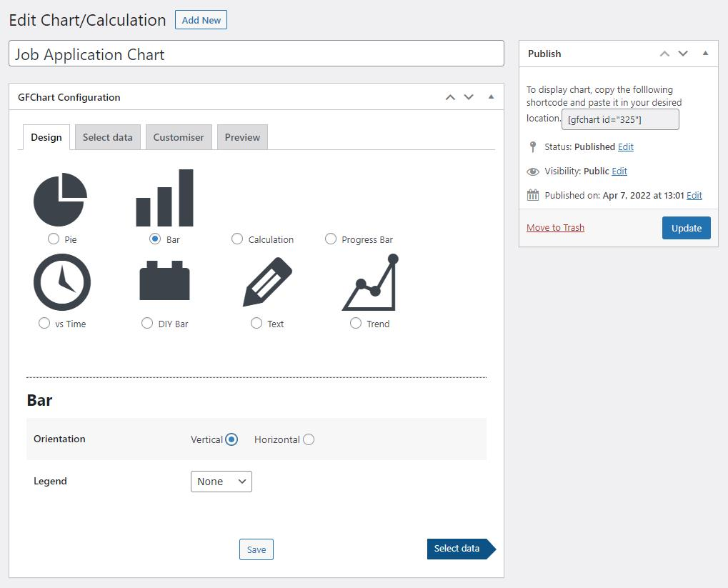Select the Text radio button
Screen dimensions: 728x588
(x=256, y=323)
